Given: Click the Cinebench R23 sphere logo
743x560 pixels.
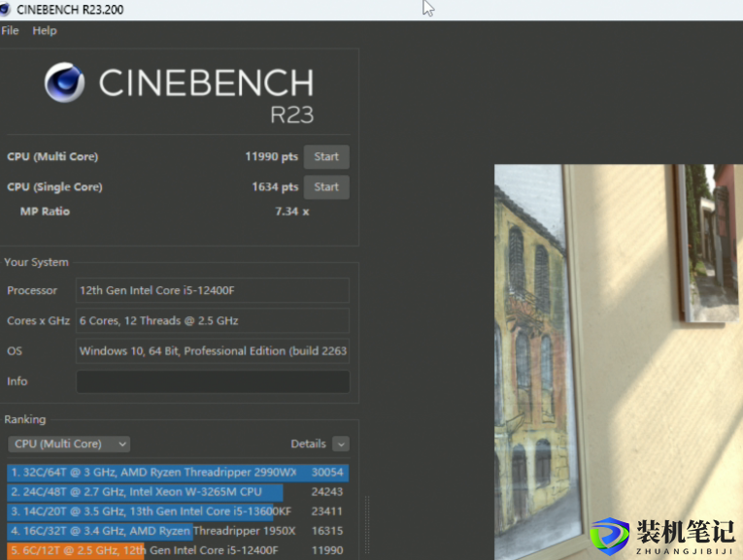Looking at the screenshot, I should coord(64,82).
